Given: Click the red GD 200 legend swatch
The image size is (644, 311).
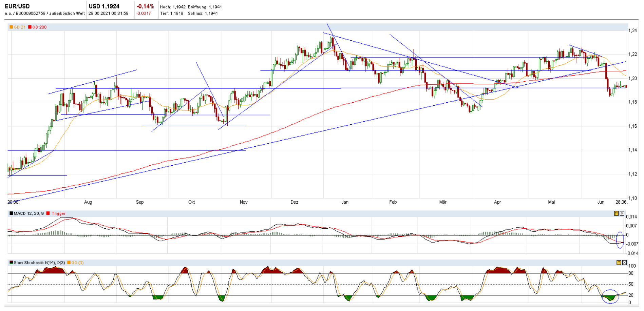Looking at the screenshot, I should click(30, 27).
